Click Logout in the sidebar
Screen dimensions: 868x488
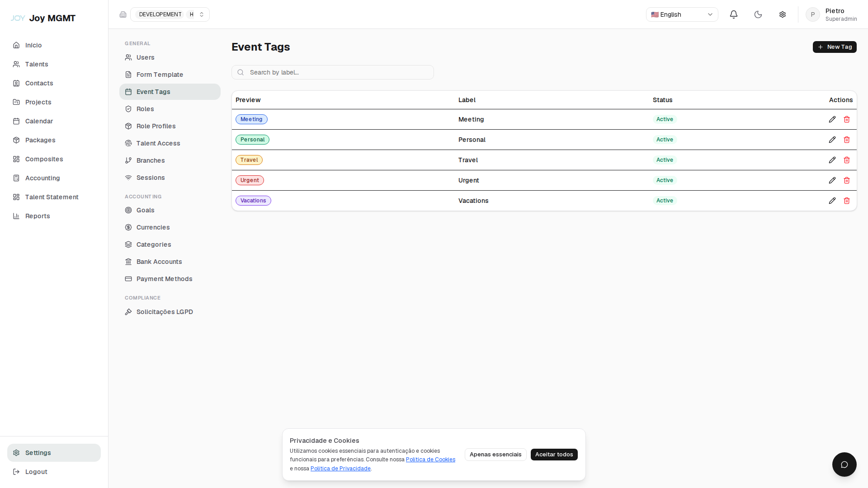pos(54,472)
